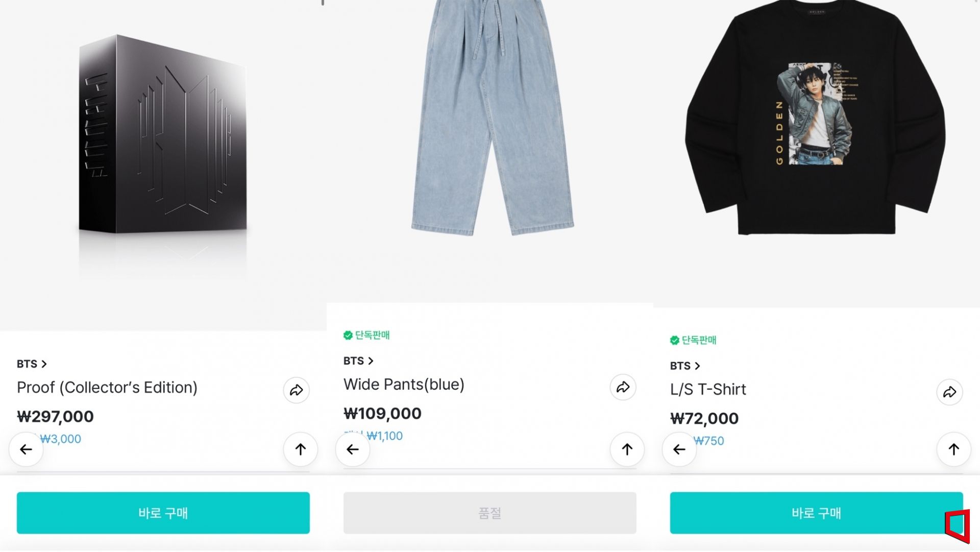Share the Proof (Collector's Edition) product
This screenshot has height=552, width=980.
pos(296,391)
